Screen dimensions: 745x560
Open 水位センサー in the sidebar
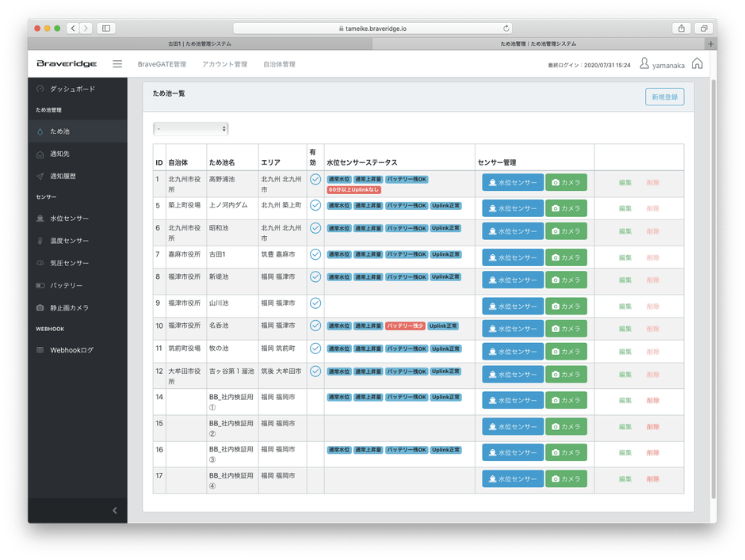pyautogui.click(x=69, y=218)
